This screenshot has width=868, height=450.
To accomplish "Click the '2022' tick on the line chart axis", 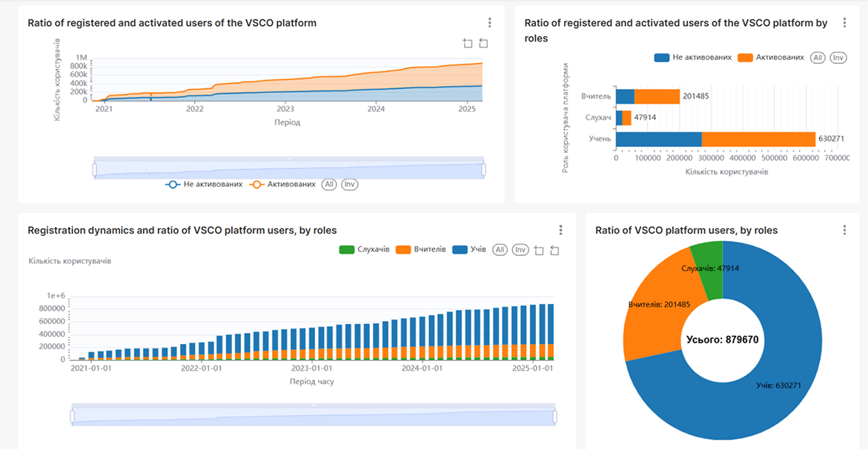I will 195,109.
